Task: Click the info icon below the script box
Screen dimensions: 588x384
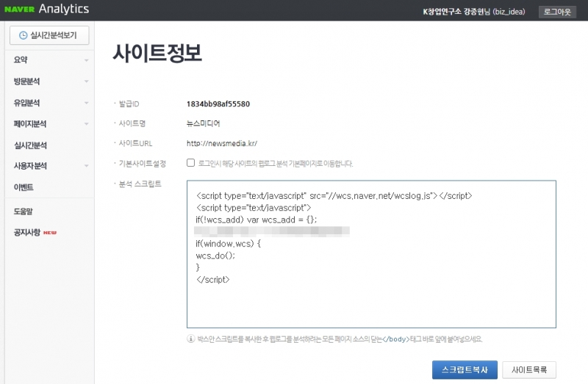Action: [191, 339]
